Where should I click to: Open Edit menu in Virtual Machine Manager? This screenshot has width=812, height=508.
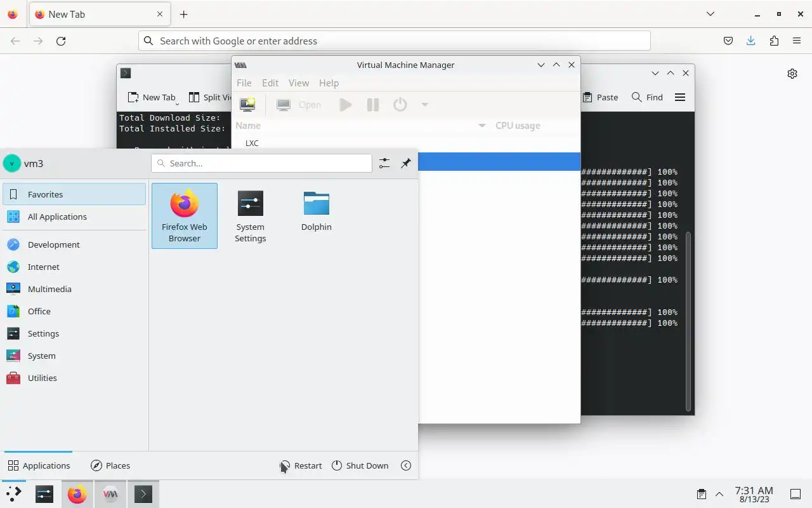[x=270, y=83]
